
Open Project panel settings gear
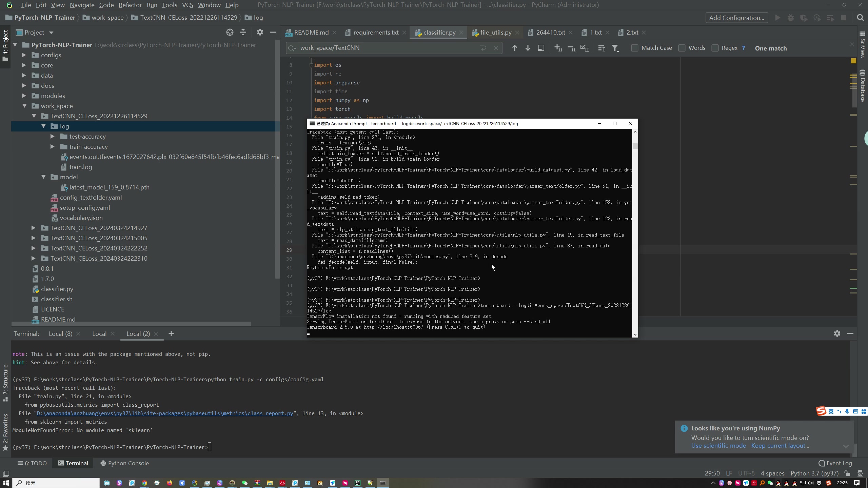click(260, 32)
